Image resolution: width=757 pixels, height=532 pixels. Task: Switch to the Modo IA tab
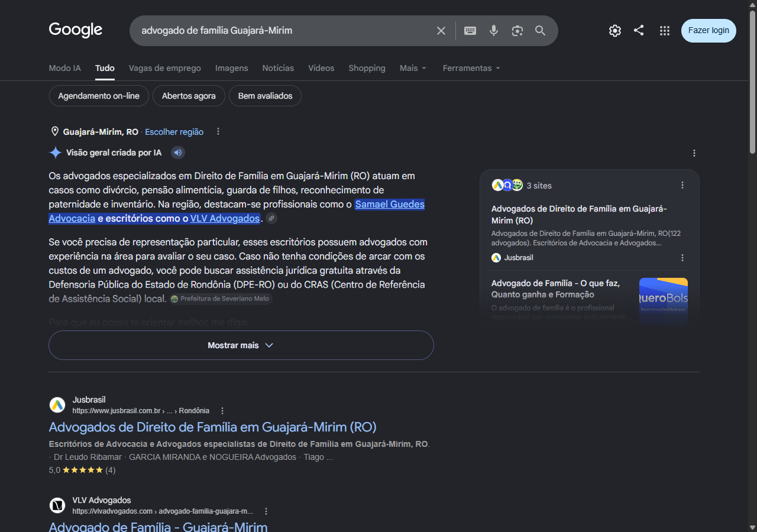click(64, 68)
